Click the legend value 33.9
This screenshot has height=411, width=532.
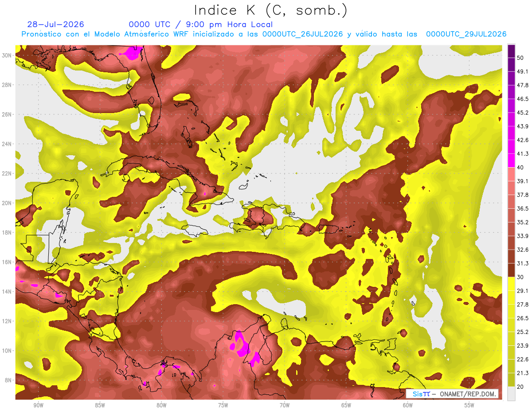click(523, 236)
